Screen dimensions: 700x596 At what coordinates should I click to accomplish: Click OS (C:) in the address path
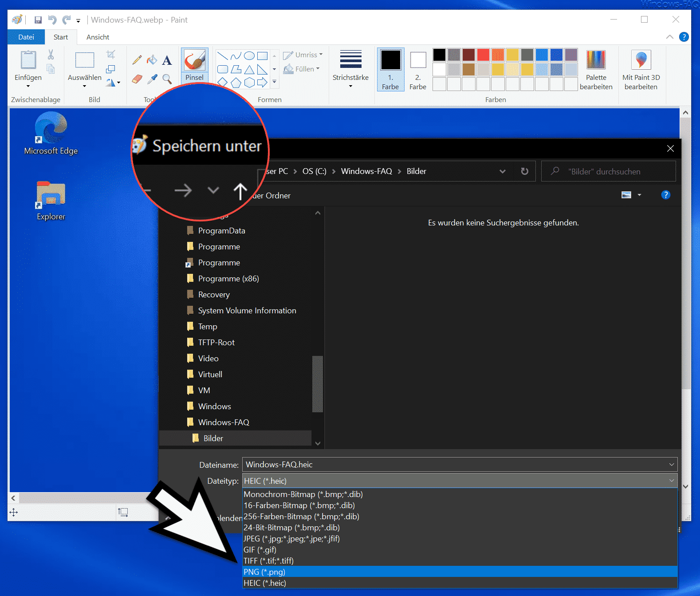[315, 171]
